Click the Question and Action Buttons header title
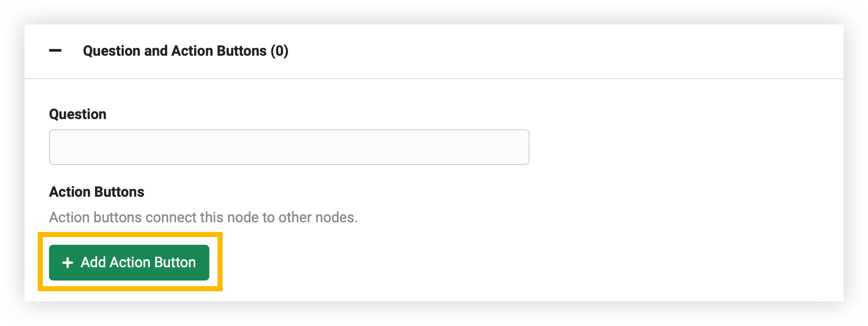 [186, 51]
